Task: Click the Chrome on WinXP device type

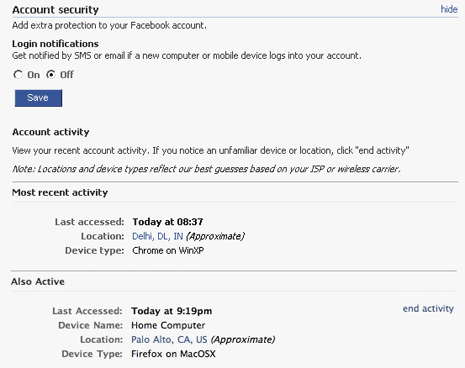Action: click(x=168, y=251)
